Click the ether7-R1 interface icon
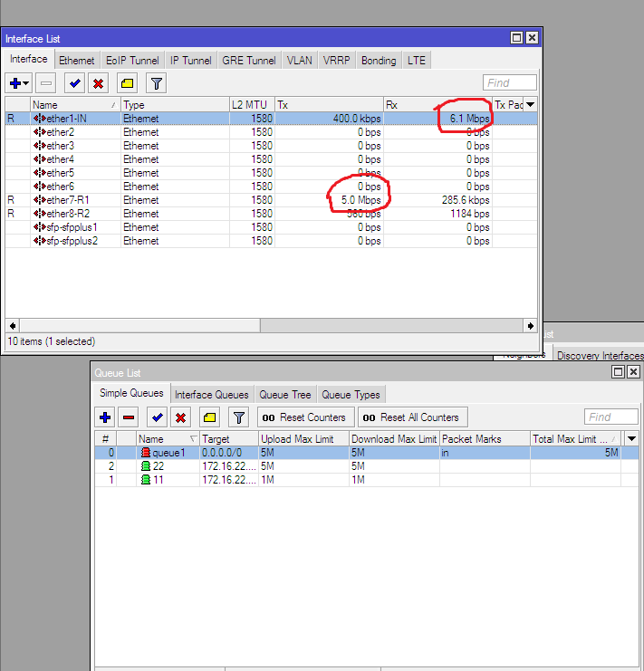This screenshot has height=671, width=644. [39, 200]
